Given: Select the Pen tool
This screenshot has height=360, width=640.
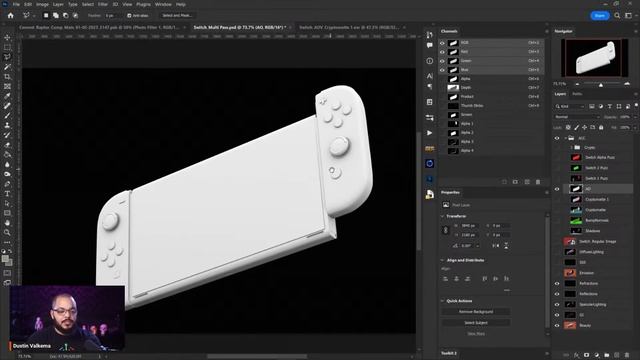Looking at the screenshot, I should tap(7, 184).
